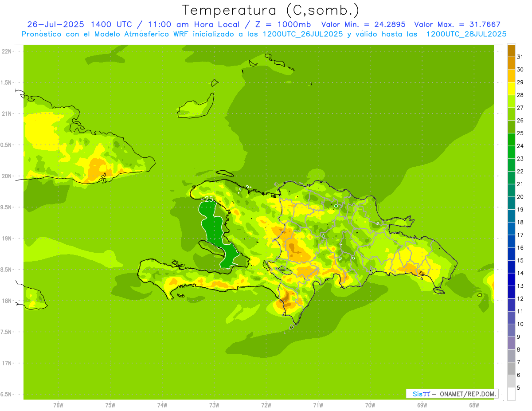
Task: Click latitude label "22N"
Action: pos(6,51)
